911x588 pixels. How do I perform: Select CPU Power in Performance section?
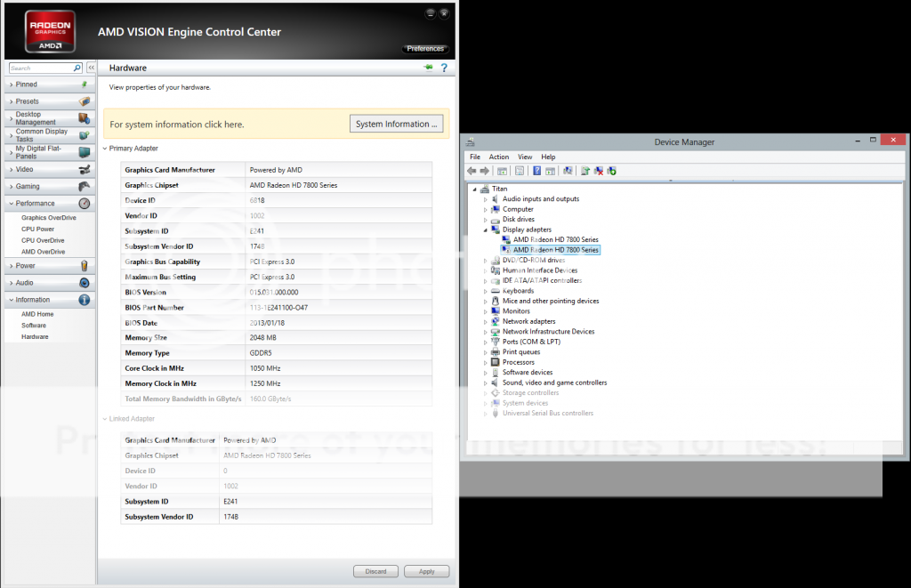tap(37, 230)
